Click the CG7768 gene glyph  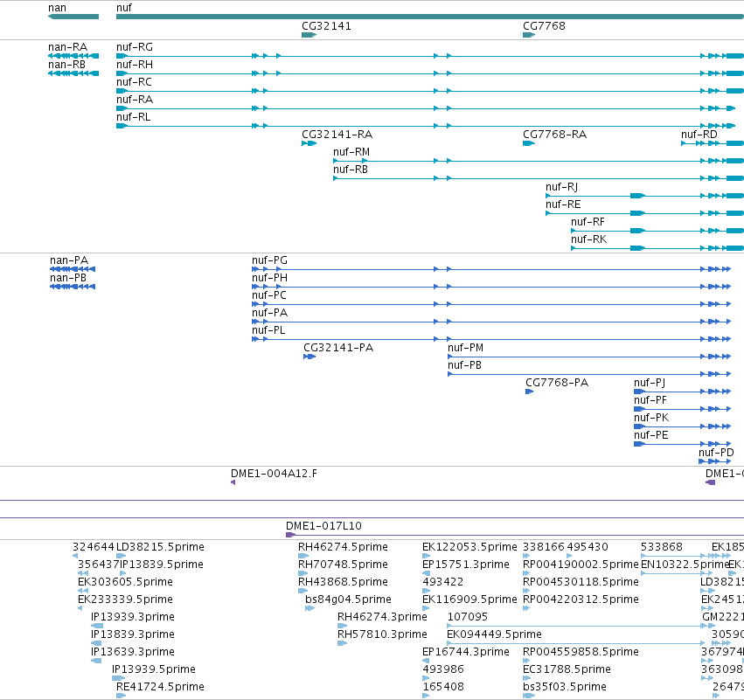[x=529, y=35]
